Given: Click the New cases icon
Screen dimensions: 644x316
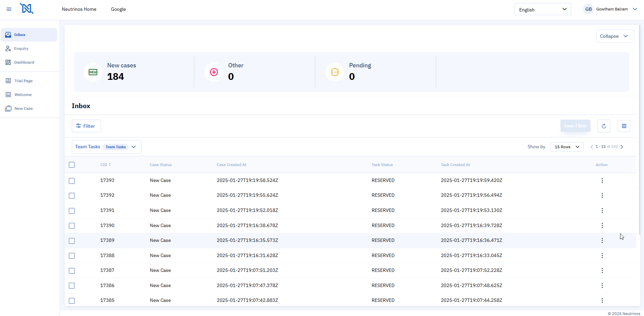Looking at the screenshot, I should point(93,72).
